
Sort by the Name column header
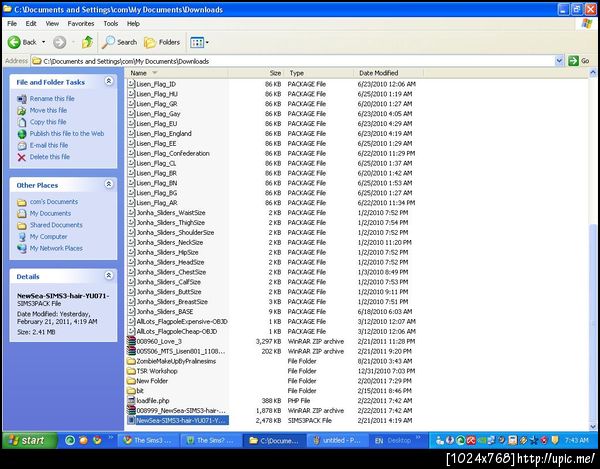tap(178, 73)
